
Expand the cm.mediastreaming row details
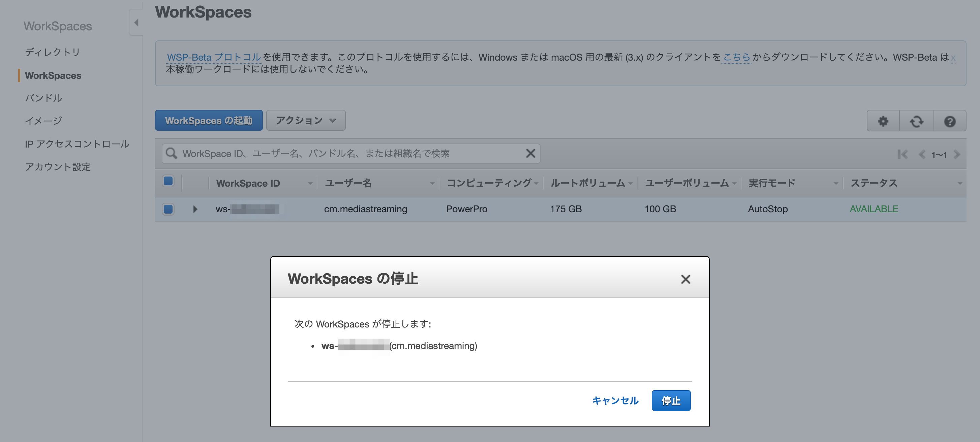195,209
